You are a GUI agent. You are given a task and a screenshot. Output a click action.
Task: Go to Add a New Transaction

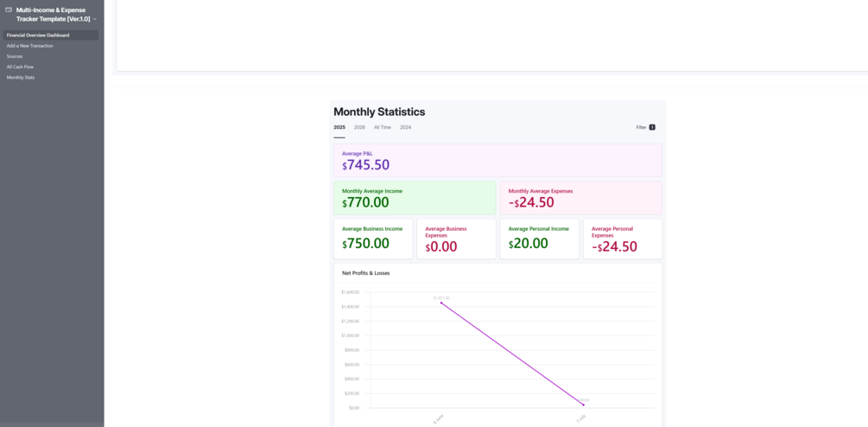pos(30,46)
